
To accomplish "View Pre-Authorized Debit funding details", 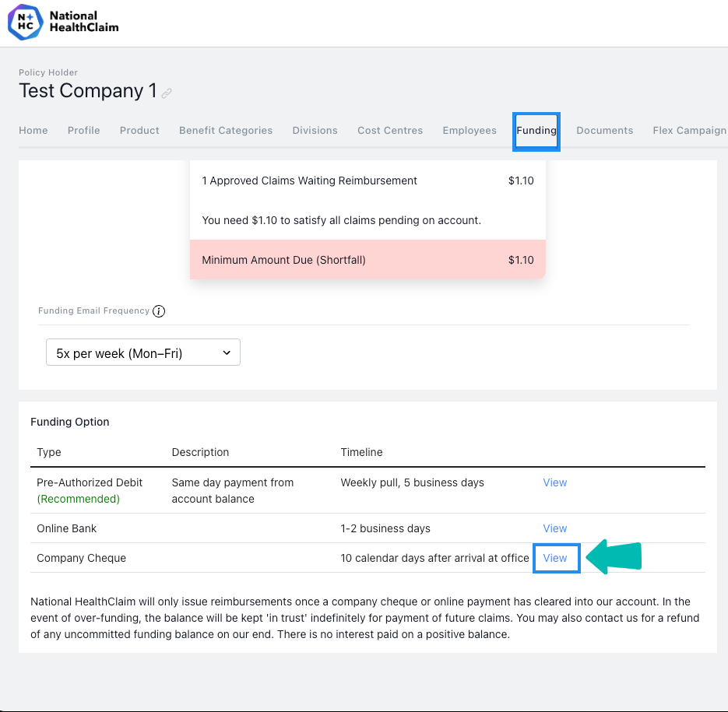I will tap(555, 482).
